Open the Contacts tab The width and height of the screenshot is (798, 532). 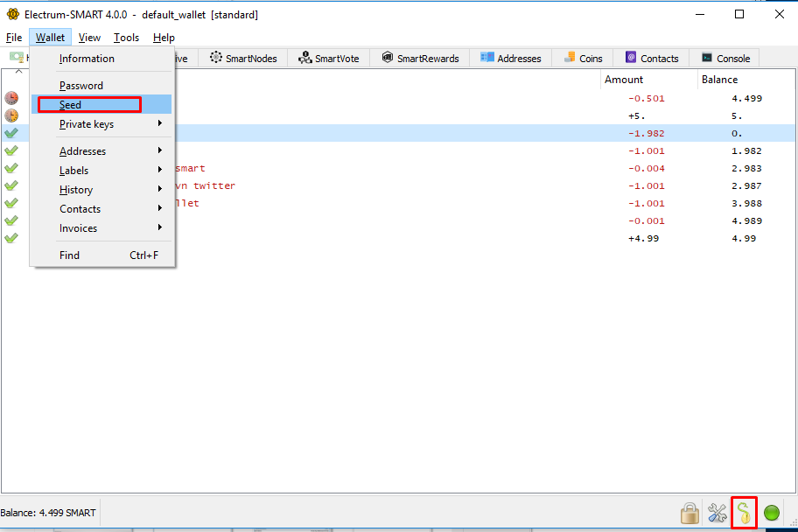coord(651,58)
